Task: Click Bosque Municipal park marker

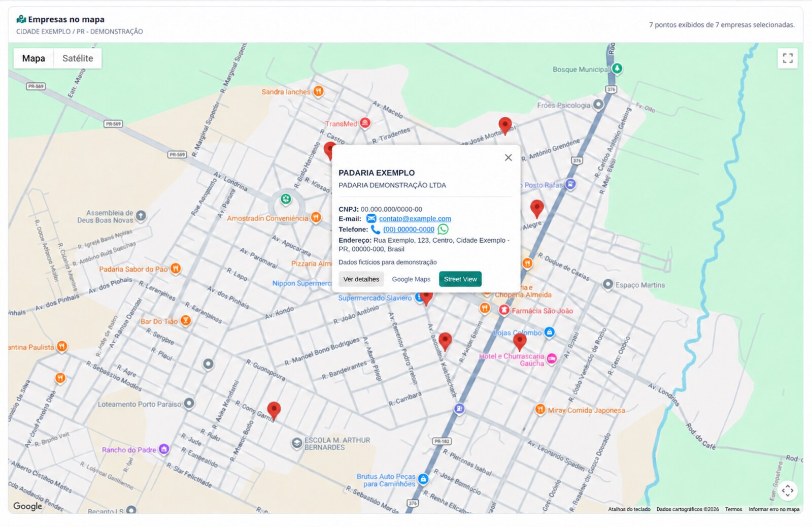Action: (617, 69)
